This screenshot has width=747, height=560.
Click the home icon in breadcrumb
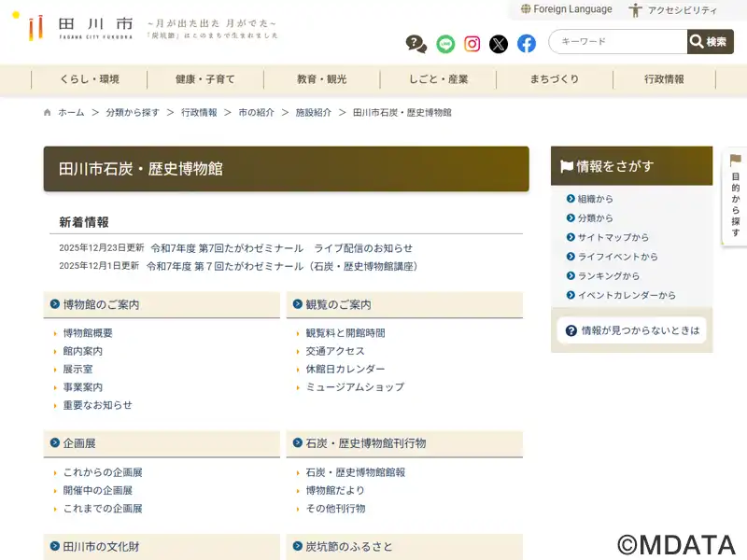click(x=48, y=113)
